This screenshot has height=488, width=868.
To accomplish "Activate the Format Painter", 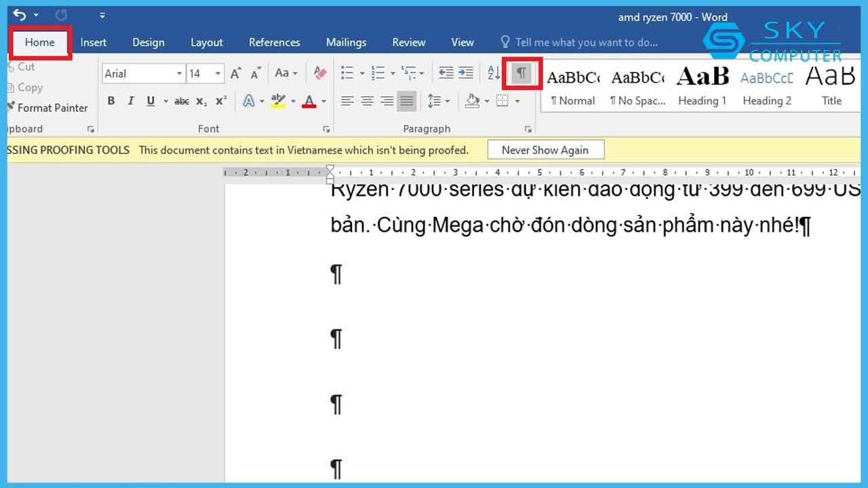I will [47, 108].
